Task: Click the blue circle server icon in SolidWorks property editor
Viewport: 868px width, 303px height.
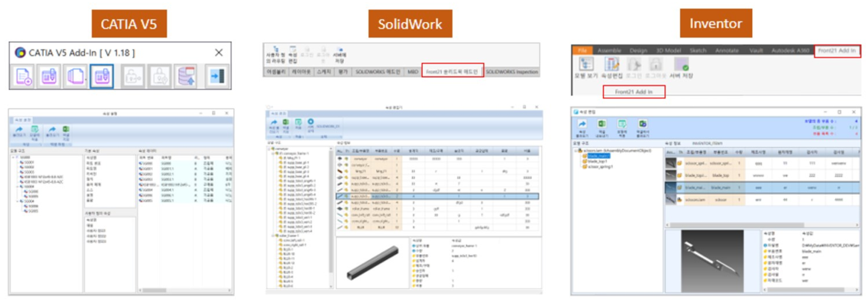Action: (x=311, y=122)
